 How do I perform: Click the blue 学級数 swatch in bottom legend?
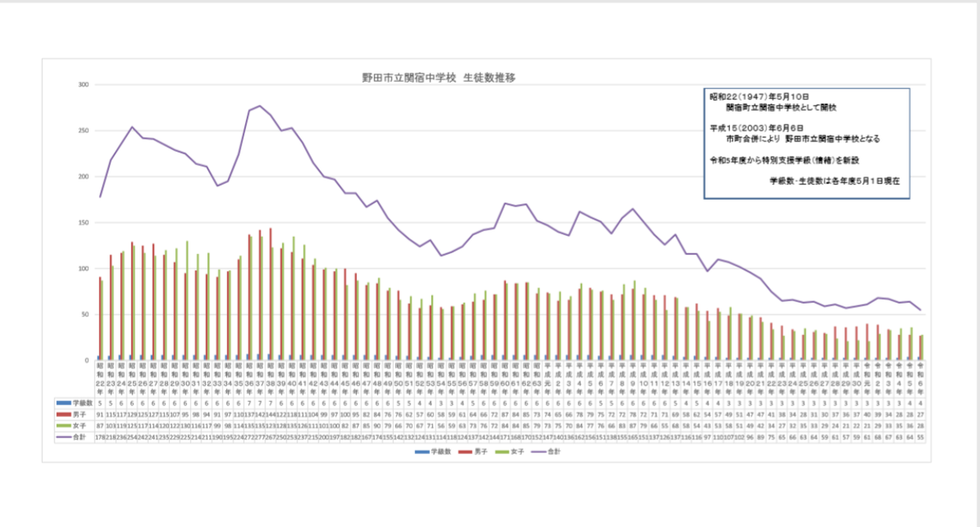click(x=421, y=452)
